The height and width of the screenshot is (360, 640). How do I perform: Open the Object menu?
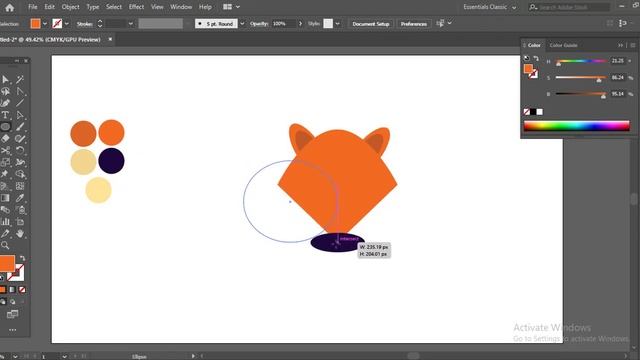pos(70,7)
